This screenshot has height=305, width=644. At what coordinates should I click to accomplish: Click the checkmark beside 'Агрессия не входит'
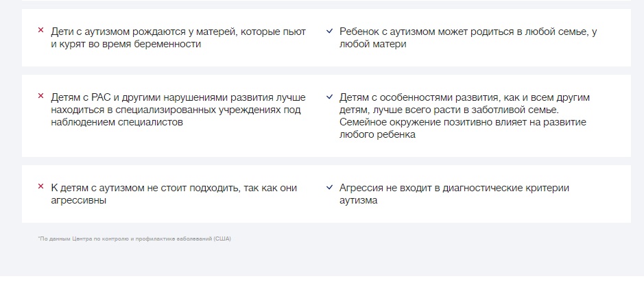coord(330,187)
